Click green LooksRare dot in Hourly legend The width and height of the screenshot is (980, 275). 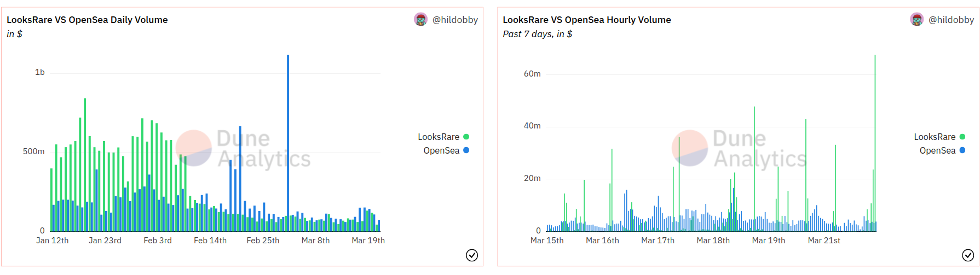click(x=962, y=137)
